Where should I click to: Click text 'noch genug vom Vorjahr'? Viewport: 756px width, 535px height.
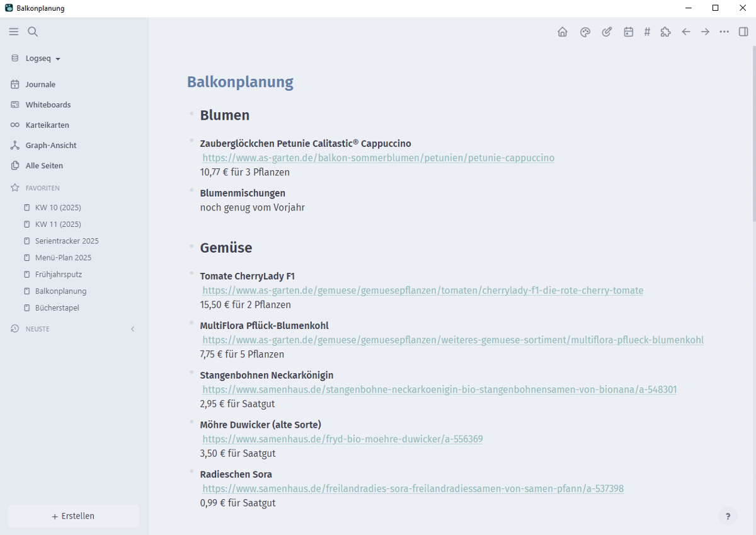(253, 207)
